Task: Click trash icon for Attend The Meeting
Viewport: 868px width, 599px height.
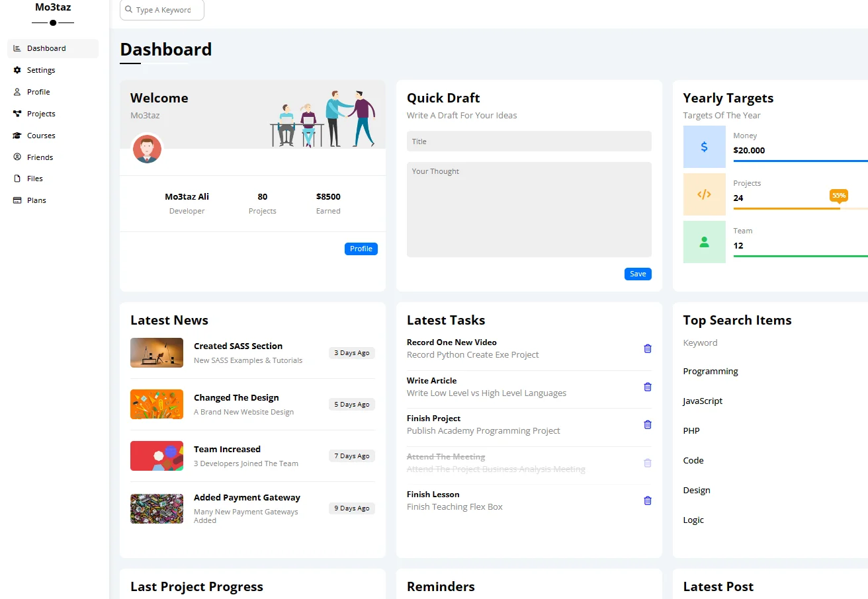Action: coord(648,463)
